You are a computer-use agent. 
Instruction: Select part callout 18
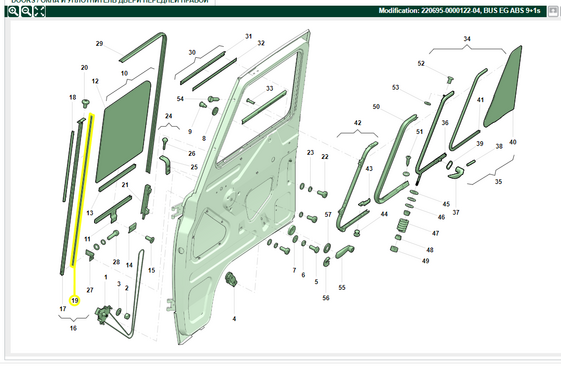point(73,97)
